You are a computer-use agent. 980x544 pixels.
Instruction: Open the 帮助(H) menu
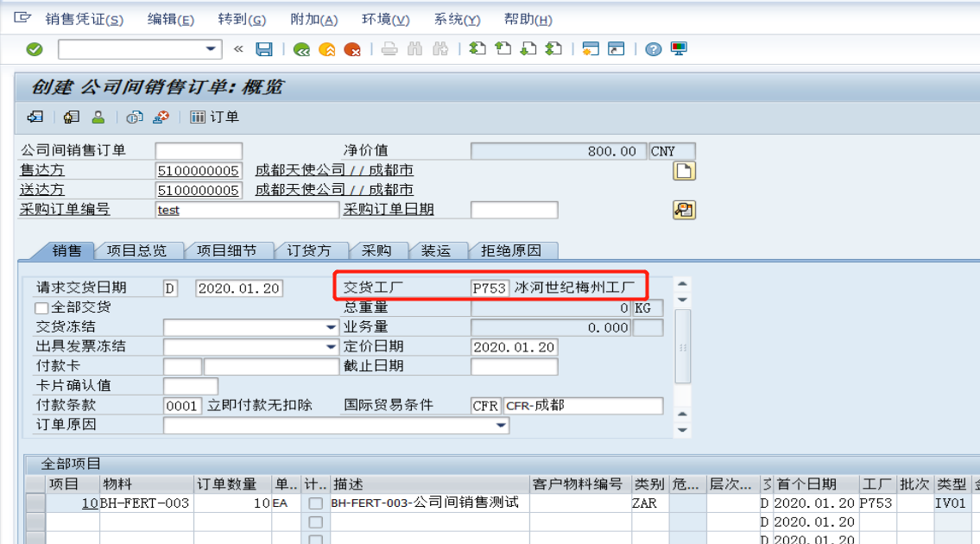(528, 19)
